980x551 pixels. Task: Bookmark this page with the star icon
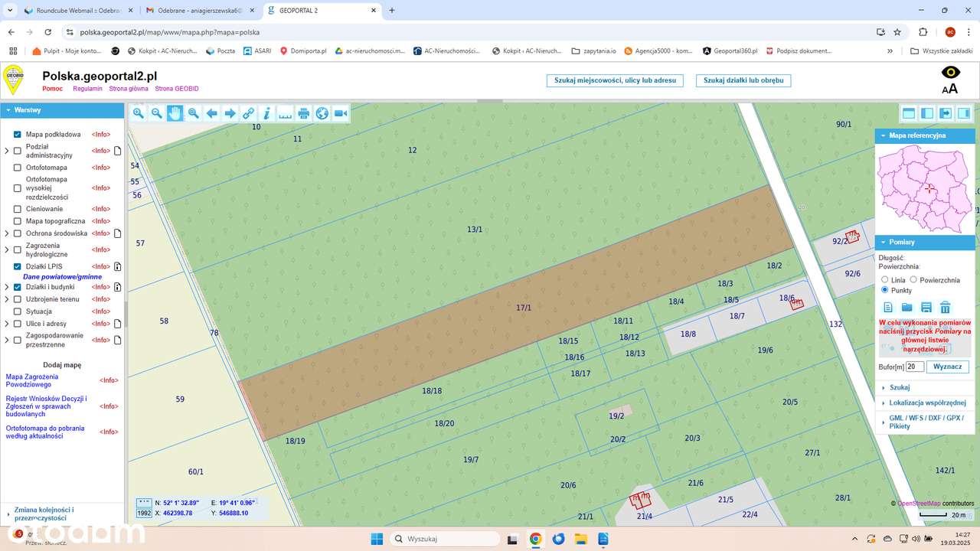(897, 32)
